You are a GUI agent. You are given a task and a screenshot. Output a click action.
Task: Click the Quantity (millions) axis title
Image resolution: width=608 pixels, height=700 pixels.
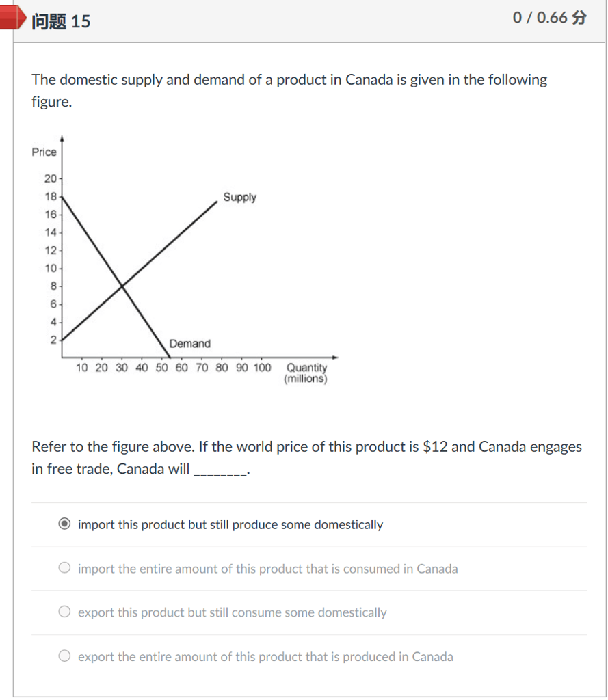[x=306, y=373]
